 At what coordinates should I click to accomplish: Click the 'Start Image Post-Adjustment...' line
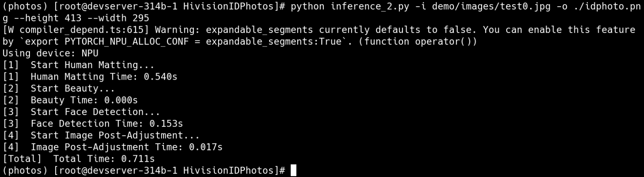pos(115,135)
